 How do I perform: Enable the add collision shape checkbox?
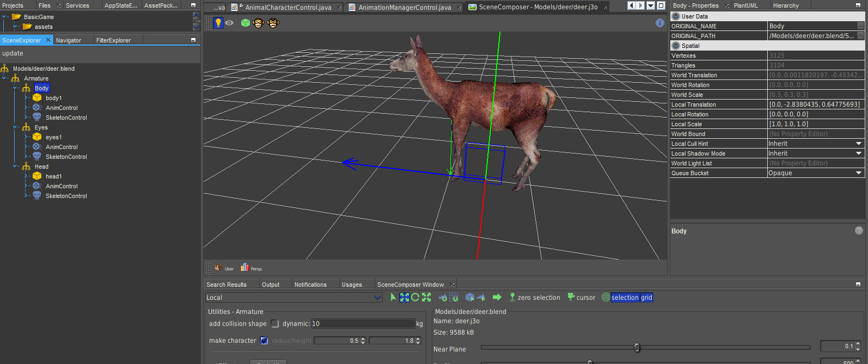275,324
